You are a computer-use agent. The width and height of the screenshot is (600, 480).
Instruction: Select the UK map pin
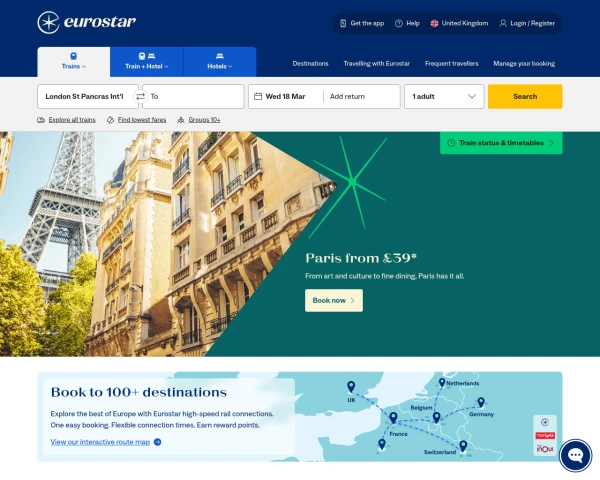pos(351,387)
